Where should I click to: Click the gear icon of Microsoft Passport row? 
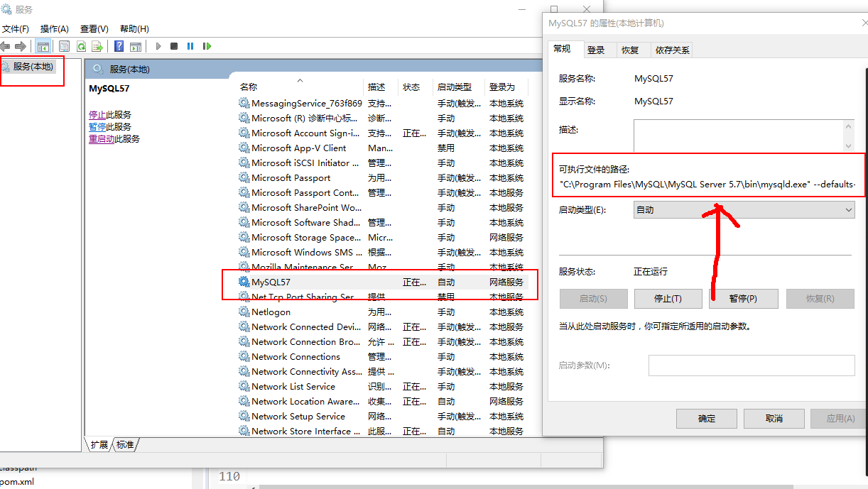[x=244, y=177]
